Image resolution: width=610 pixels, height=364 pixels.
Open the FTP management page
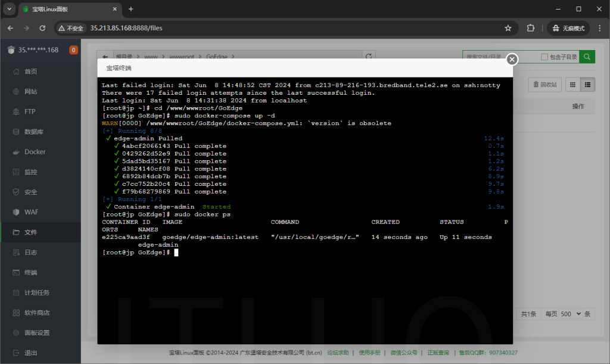[30, 111]
